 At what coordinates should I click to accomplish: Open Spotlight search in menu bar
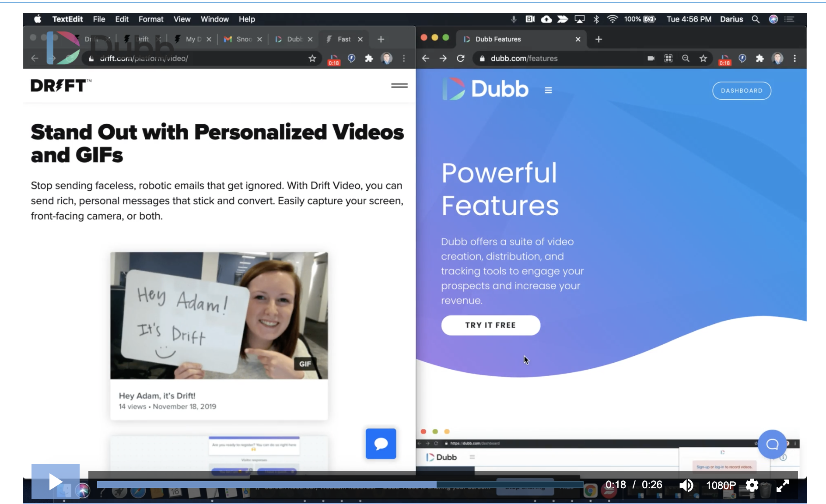[756, 19]
